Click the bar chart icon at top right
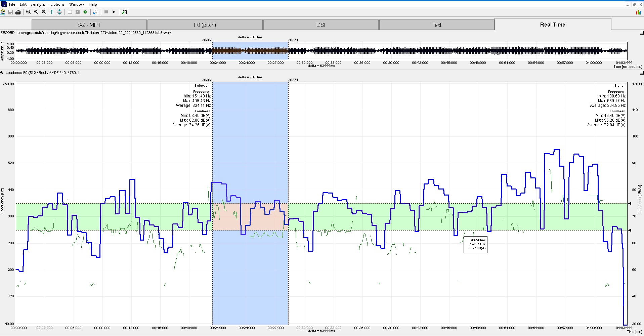644x336 pixels. (639, 12)
